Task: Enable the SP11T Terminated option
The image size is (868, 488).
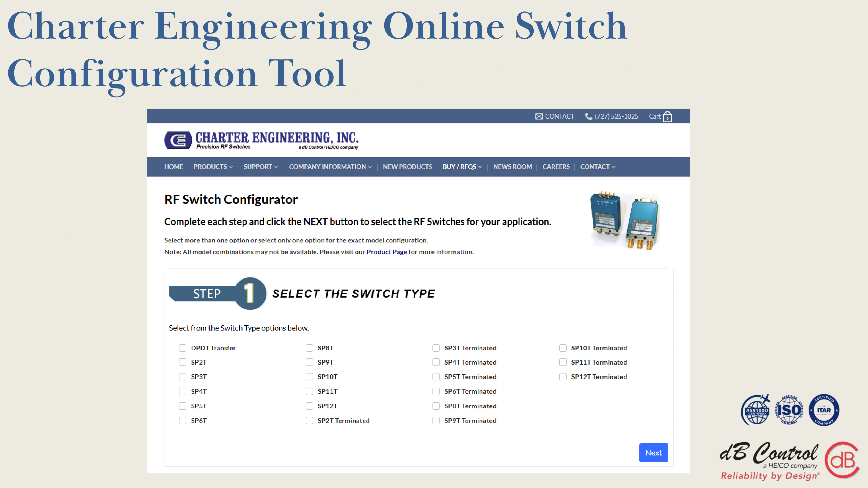Action: tap(563, 362)
